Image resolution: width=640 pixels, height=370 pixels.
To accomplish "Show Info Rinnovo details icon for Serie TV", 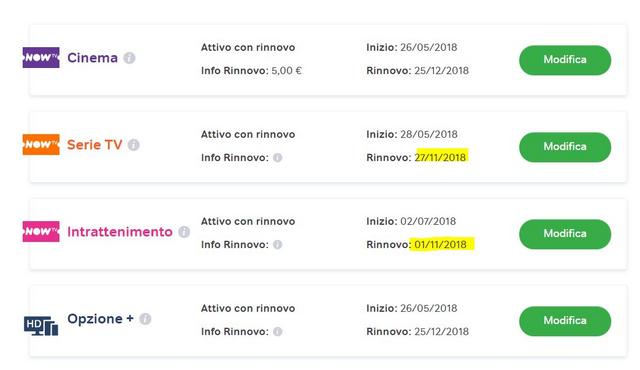I will [x=278, y=157].
